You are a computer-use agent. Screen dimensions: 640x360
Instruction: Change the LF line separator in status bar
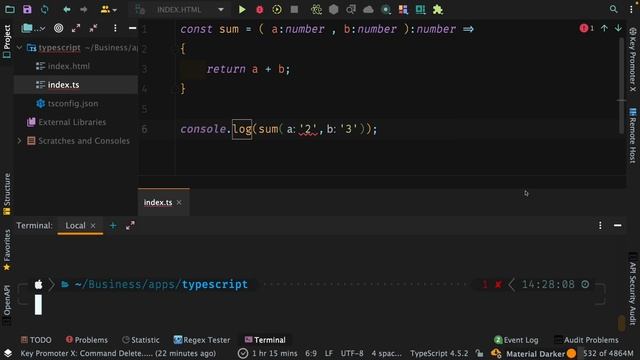(329, 353)
